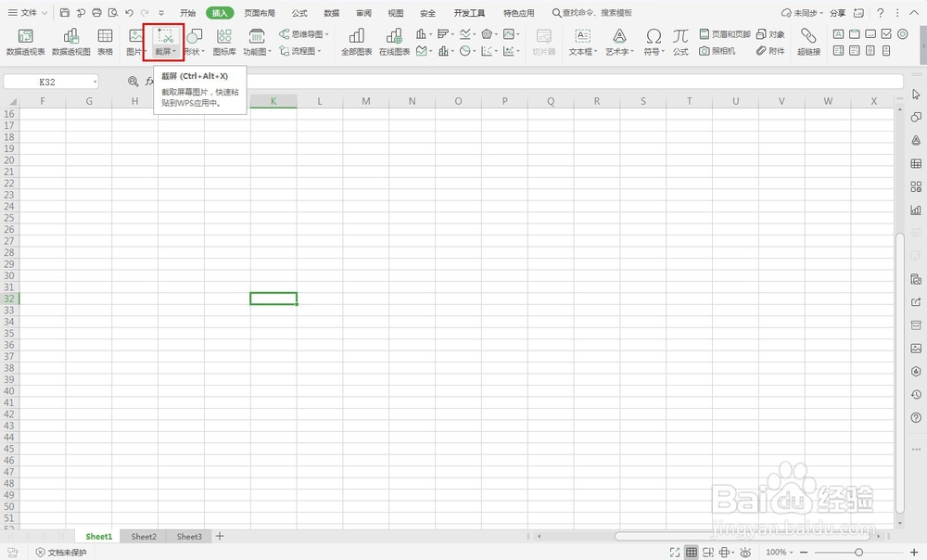Viewport: 927px width, 560px height.
Task: Switch to the Sheet3 tab
Action: (189, 536)
